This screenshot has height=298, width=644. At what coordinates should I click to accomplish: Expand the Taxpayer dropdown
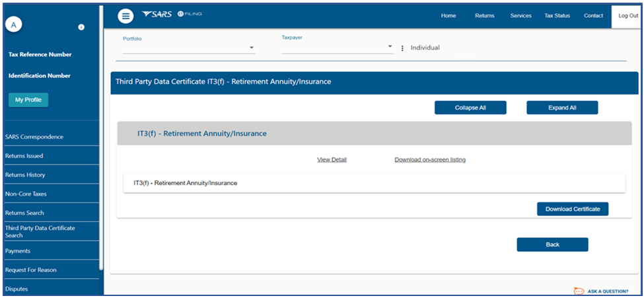390,48
